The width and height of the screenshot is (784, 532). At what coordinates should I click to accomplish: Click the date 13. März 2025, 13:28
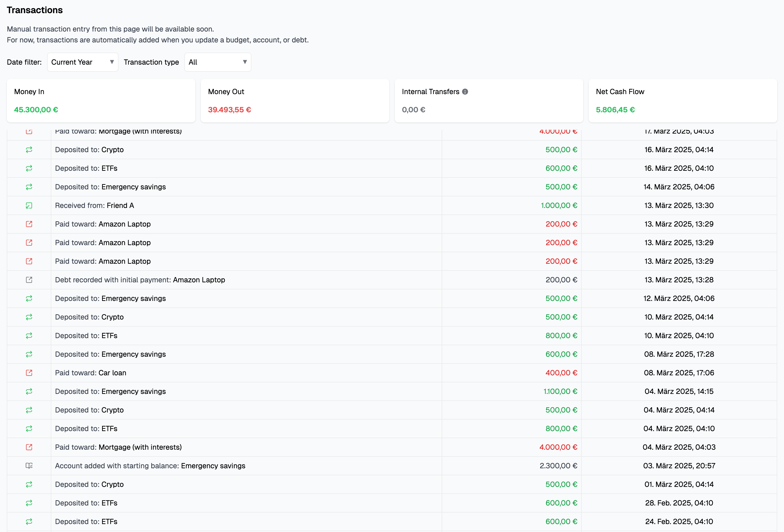coord(679,280)
